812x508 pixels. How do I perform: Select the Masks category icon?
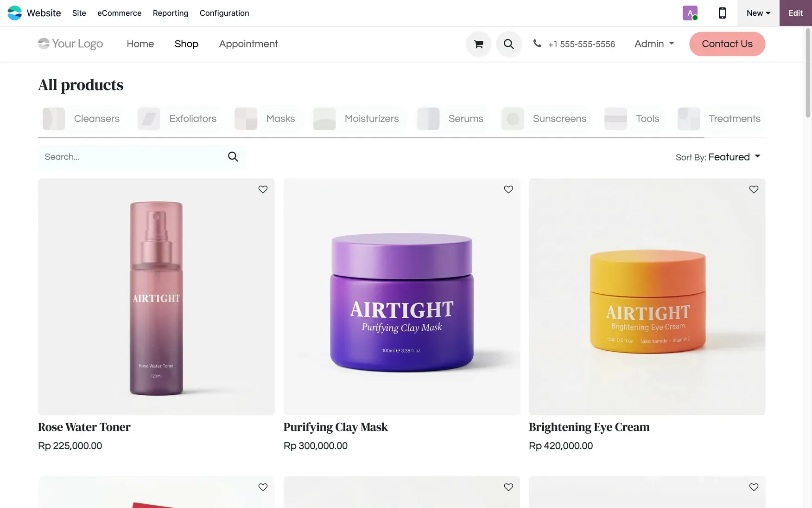pos(246,119)
